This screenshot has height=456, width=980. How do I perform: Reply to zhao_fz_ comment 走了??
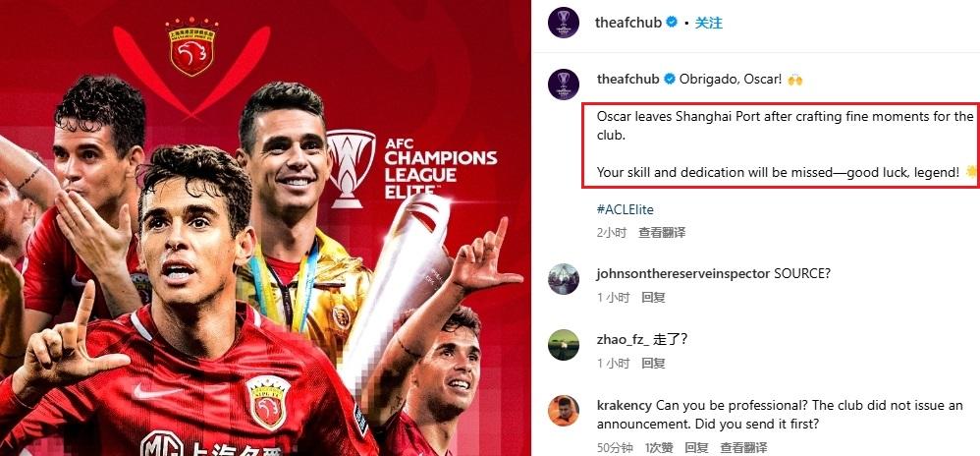tap(653, 364)
